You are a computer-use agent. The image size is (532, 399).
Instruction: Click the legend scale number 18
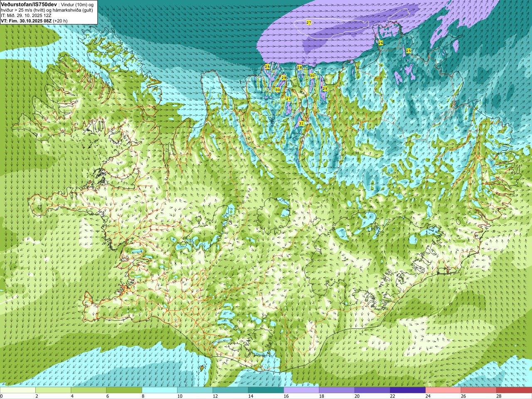(321, 396)
